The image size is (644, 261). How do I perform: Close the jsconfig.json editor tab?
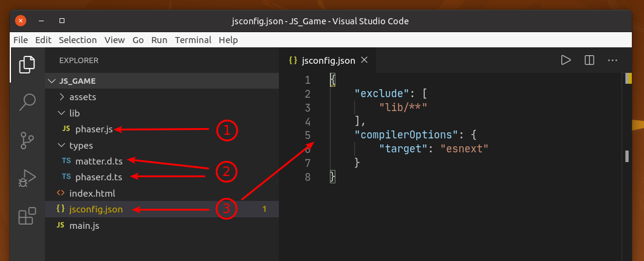coord(365,60)
